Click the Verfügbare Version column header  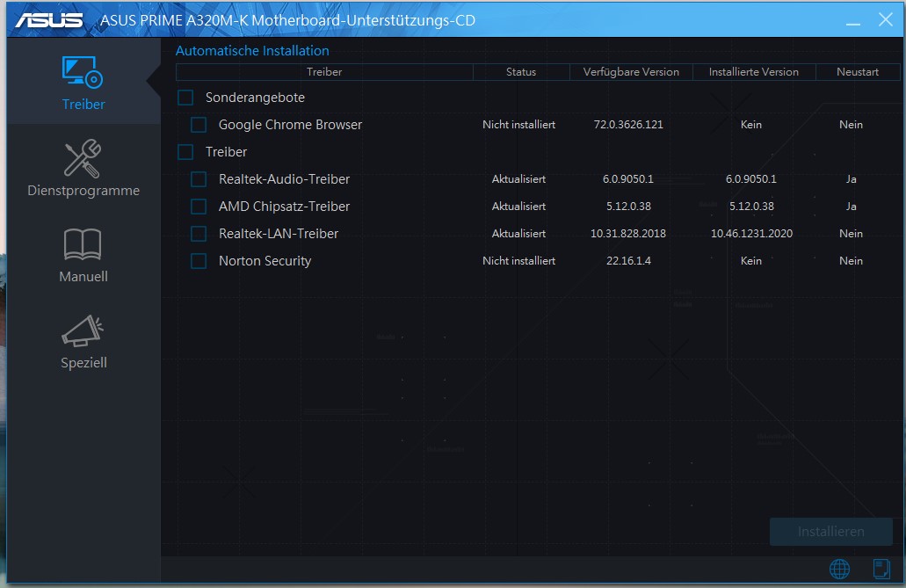click(x=631, y=72)
